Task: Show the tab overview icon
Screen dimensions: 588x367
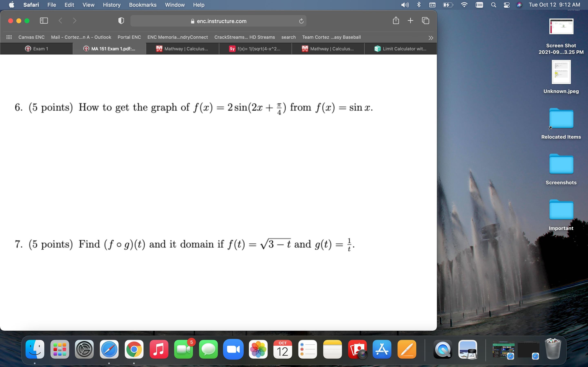Action: [x=425, y=21]
